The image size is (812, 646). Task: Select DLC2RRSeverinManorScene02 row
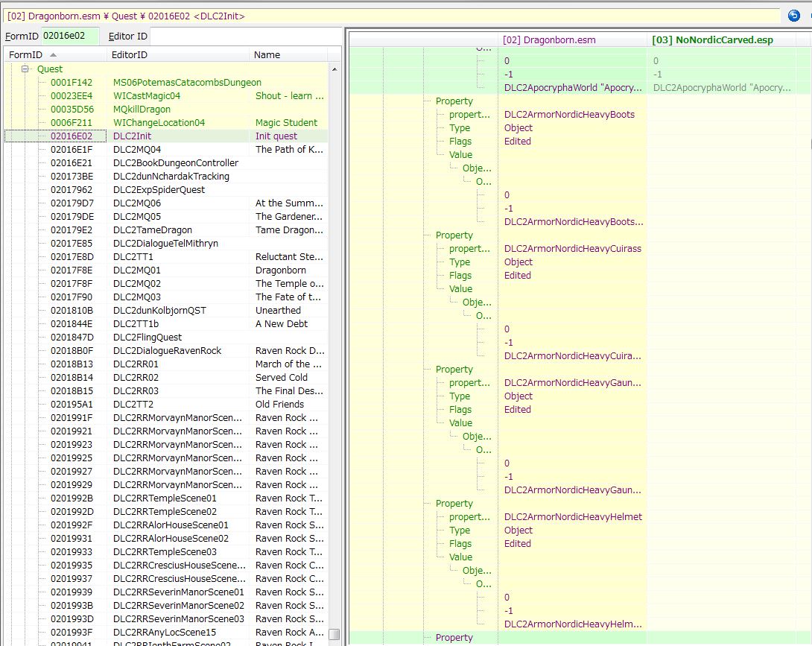[x=166, y=606]
